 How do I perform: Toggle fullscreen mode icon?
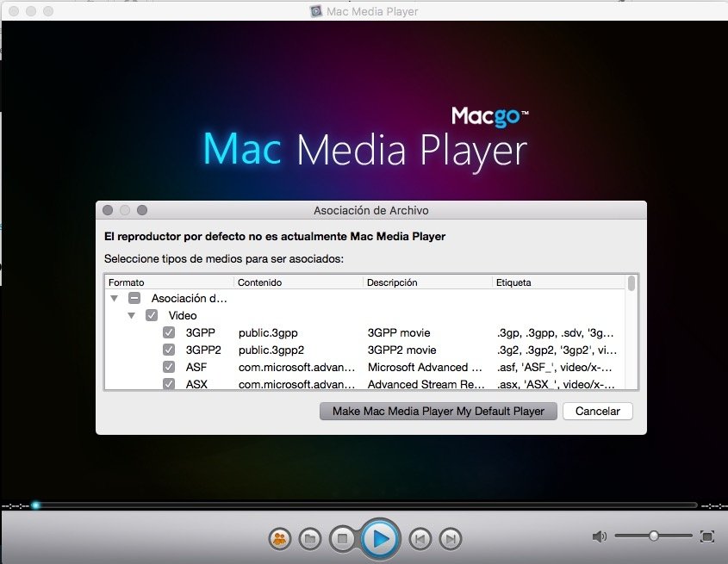point(706,536)
